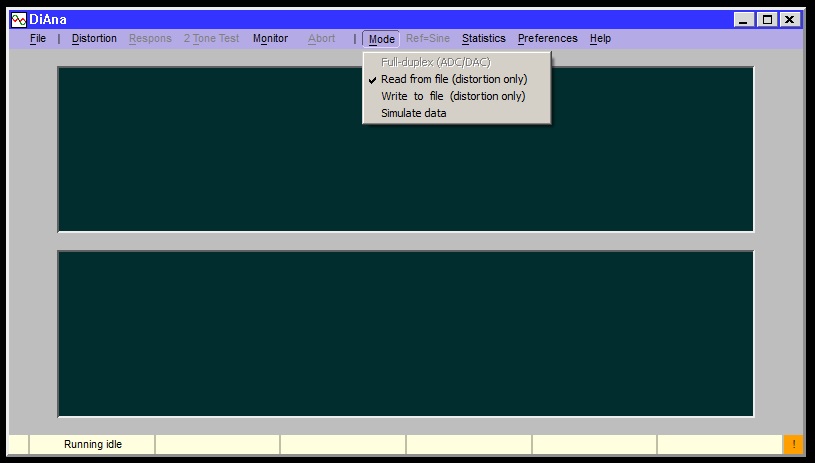Image resolution: width=815 pixels, height=463 pixels.
Task: Open the File menu
Action: click(x=37, y=38)
